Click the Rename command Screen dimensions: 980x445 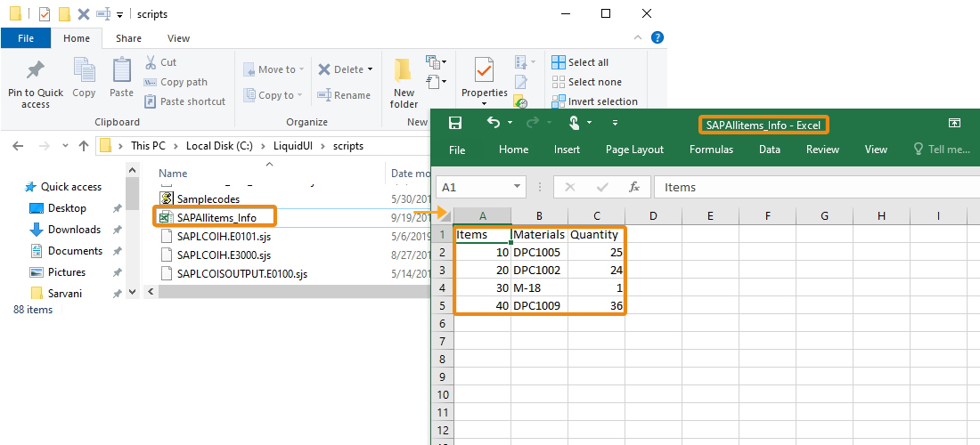tap(344, 95)
